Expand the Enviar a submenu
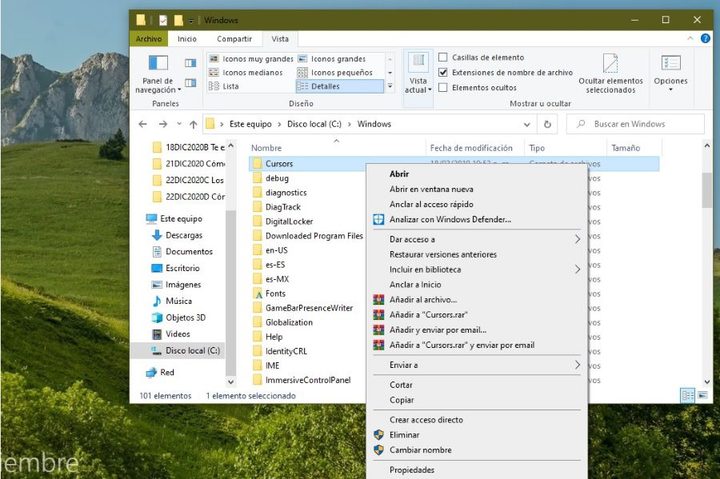 [x=578, y=365]
